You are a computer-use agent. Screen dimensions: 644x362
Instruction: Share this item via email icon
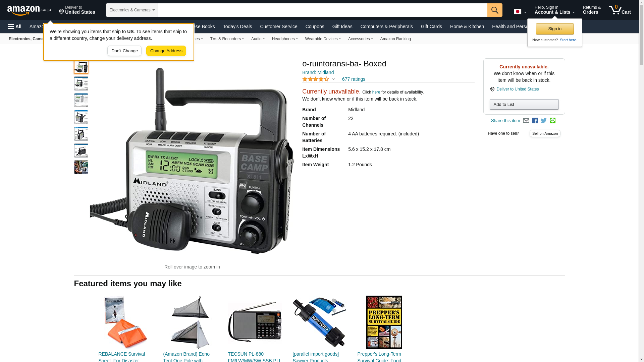(526, 121)
